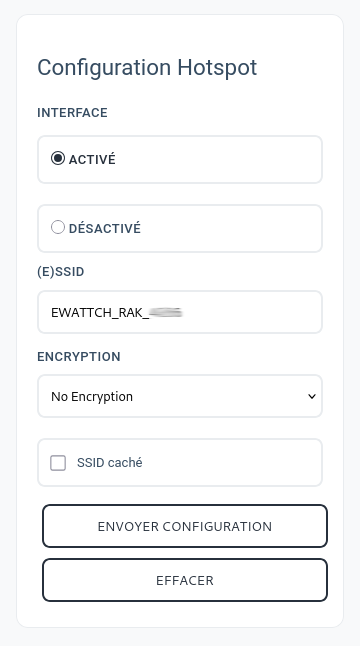The image size is (360, 646).
Task: Click the chevron arrow of the encryption select
Action: tap(312, 396)
